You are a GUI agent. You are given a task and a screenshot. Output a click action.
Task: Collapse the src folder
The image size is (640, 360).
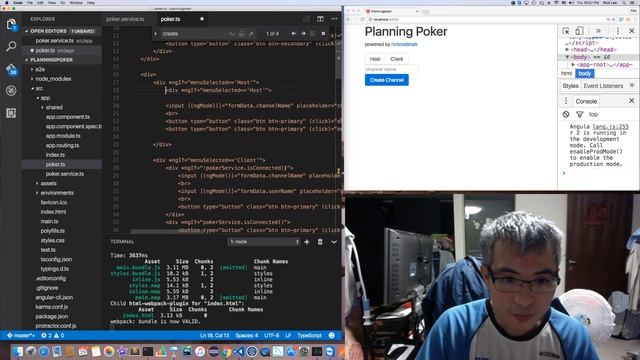[32, 88]
